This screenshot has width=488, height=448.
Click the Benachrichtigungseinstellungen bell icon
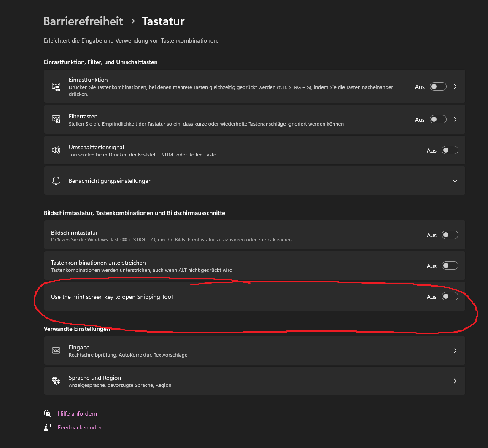point(56,181)
